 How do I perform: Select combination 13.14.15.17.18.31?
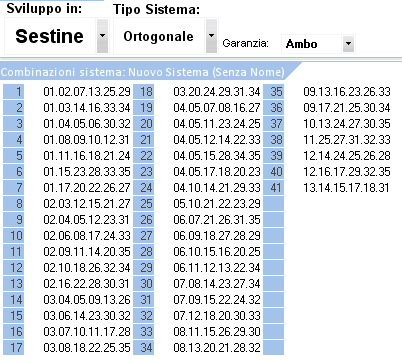(346, 188)
